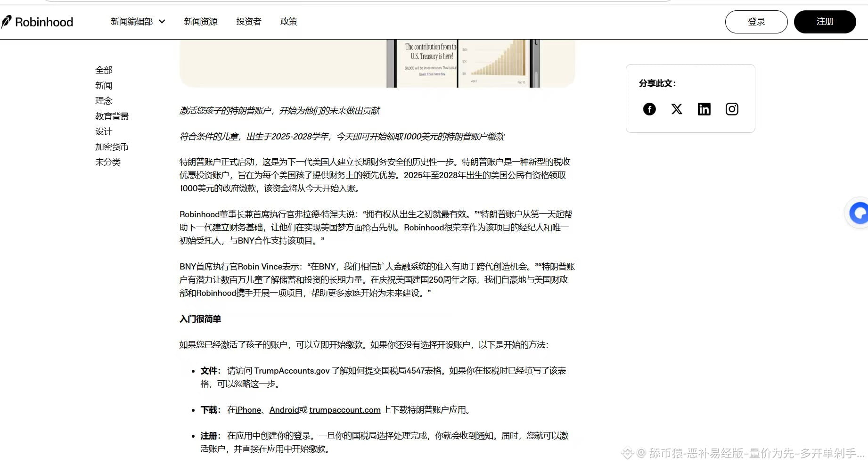Go to the 投资者 page
This screenshot has width=868, height=465.
(249, 22)
